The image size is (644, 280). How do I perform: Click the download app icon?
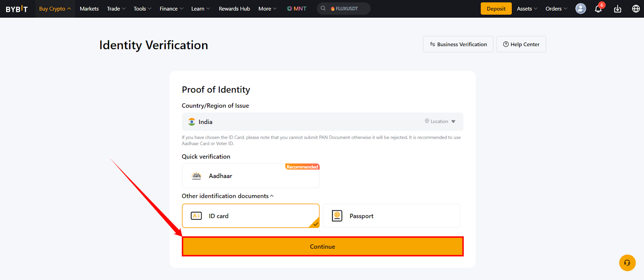coord(617,9)
